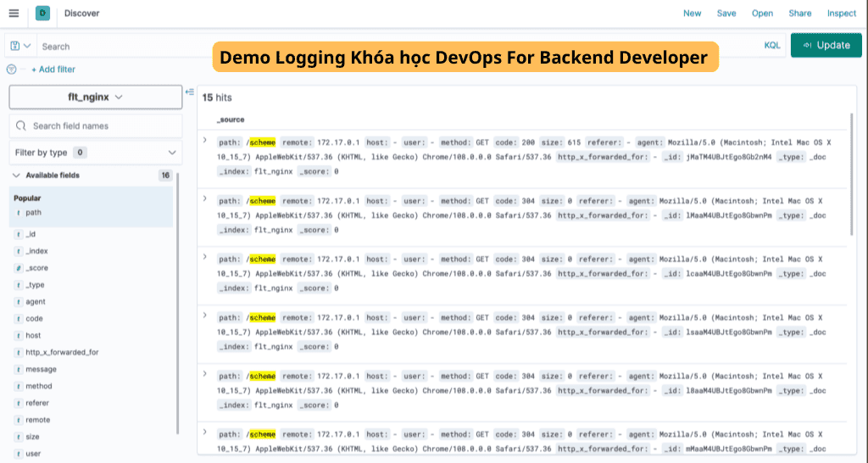The width and height of the screenshot is (868, 463).
Task: Click the results panel vertical scrollbar
Action: (851, 174)
